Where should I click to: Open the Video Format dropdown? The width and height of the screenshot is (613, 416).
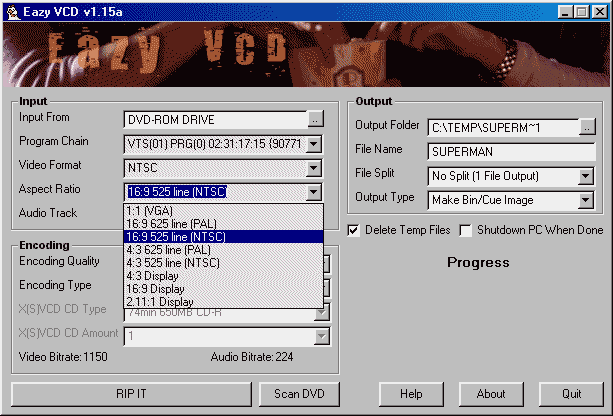pyautogui.click(x=314, y=168)
